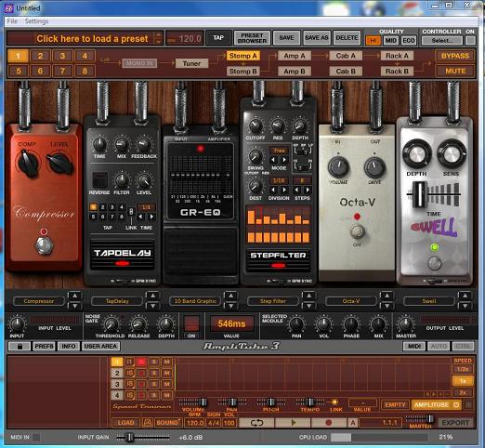485x448 pixels.
Task: Click the EXPORT button
Action: (x=455, y=423)
